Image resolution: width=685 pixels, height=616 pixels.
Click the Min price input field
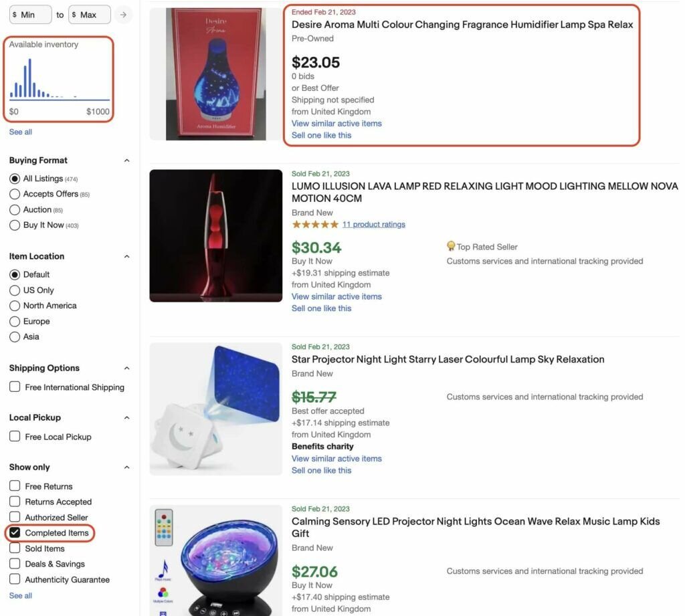(30, 14)
